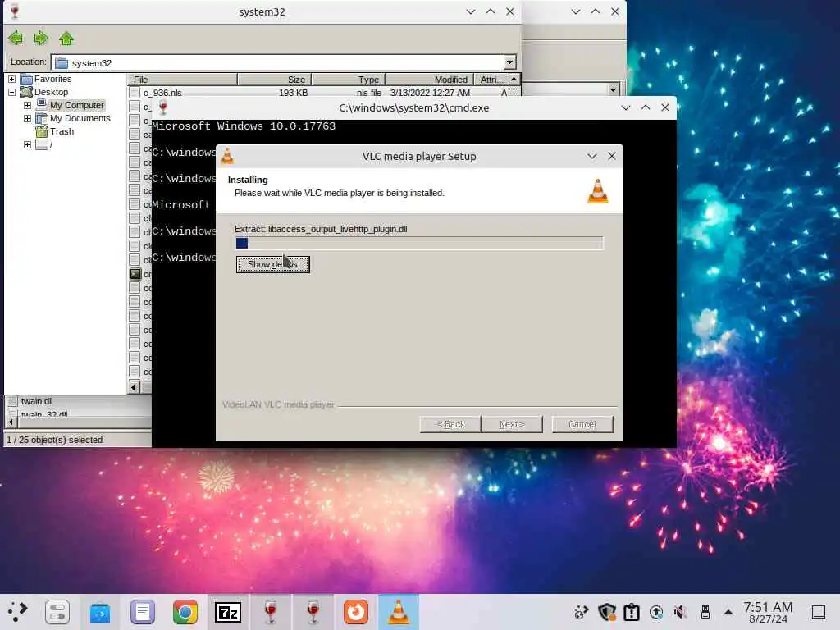Select My Computer in the tree
This screenshot has height=630, width=840.
coord(76,105)
